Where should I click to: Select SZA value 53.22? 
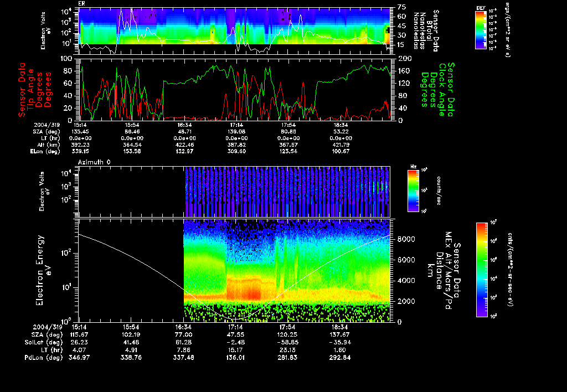tap(341, 132)
